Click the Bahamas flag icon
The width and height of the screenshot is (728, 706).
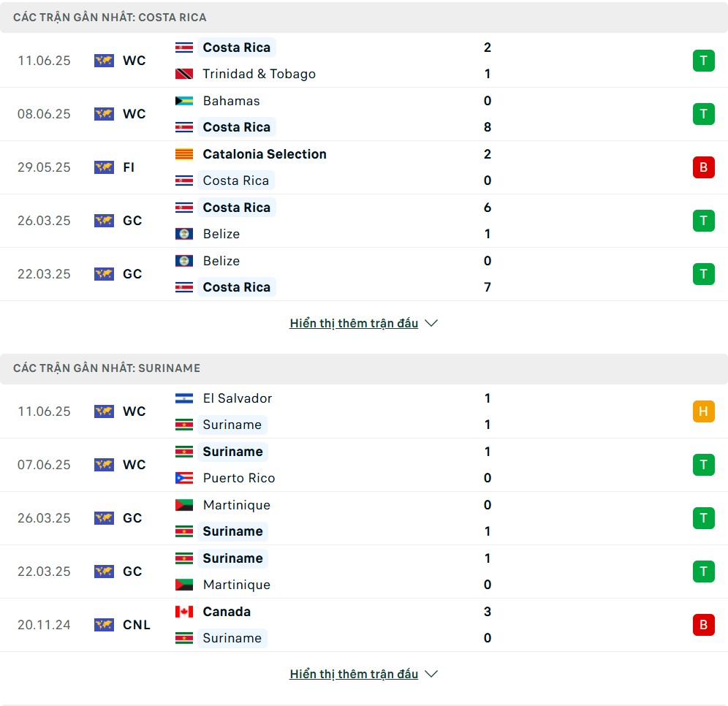[184, 101]
